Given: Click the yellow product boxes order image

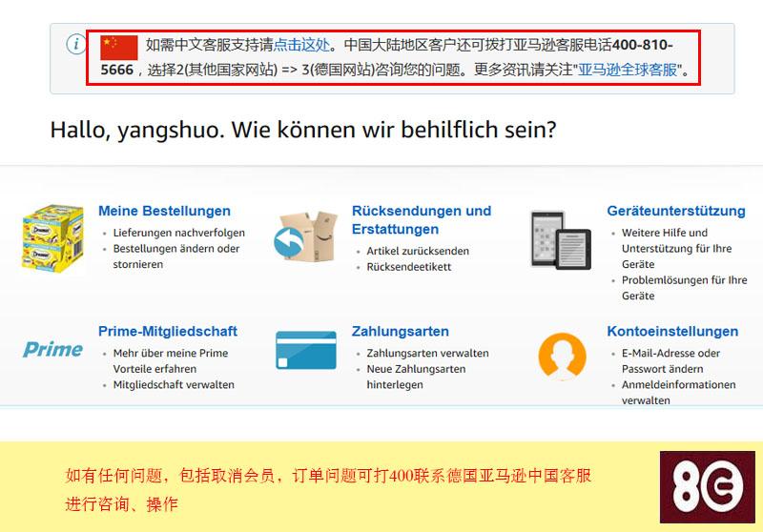Looking at the screenshot, I should pyautogui.click(x=52, y=237).
